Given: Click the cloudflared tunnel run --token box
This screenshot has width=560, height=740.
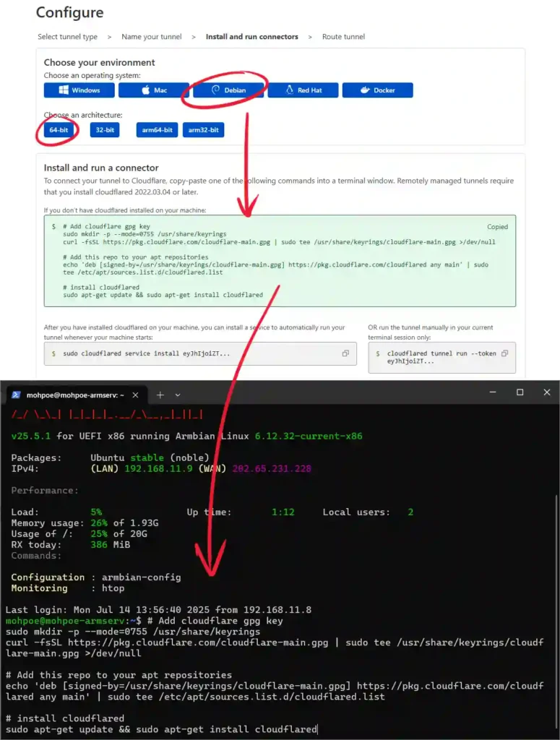Looking at the screenshot, I should click(x=441, y=357).
